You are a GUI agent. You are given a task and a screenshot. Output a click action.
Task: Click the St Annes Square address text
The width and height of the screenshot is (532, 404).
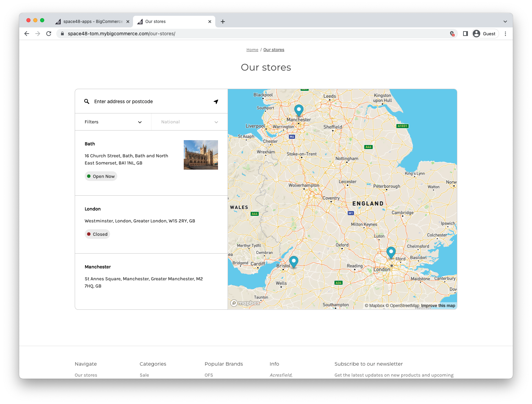144,282
